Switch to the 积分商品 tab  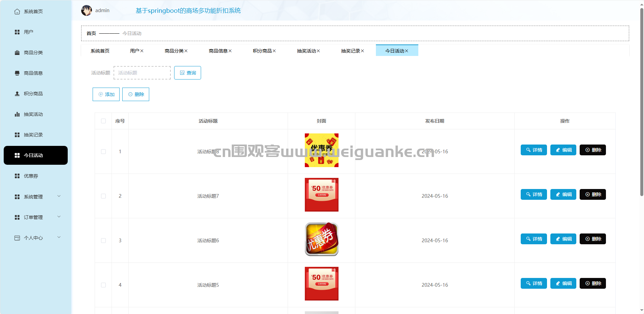tap(262, 51)
